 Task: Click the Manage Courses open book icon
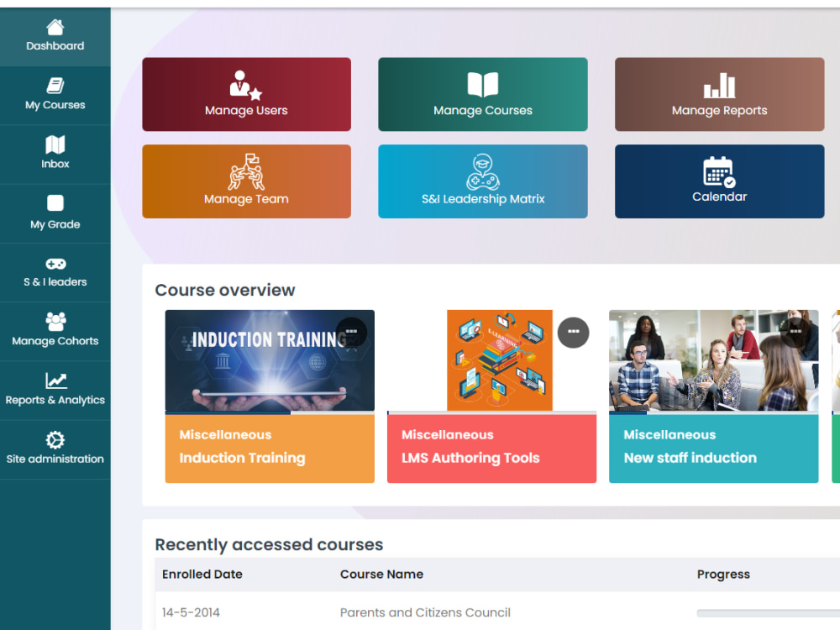click(483, 85)
